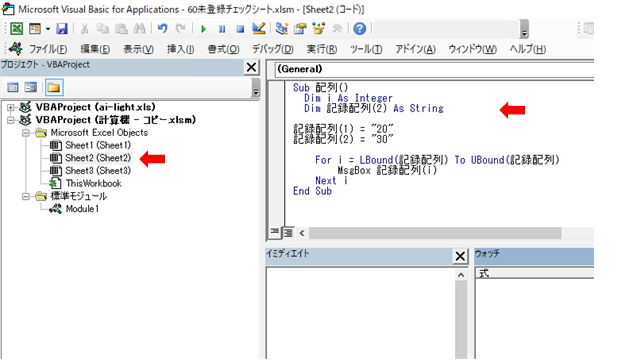
Task: Select Sheet3 (Sheet3) in project tree
Action: [98, 171]
